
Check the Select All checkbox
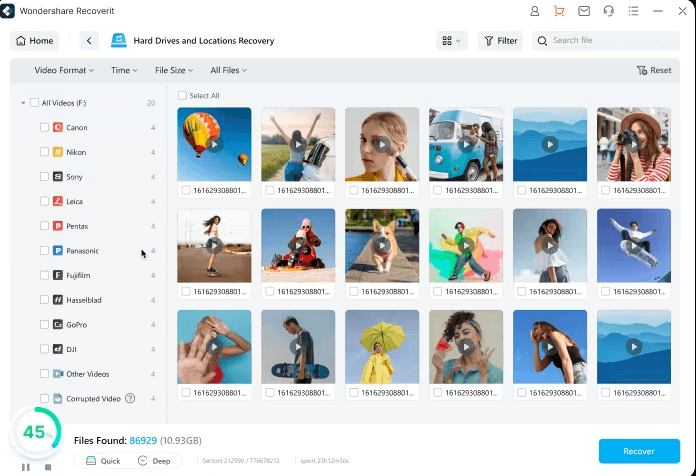[x=182, y=95]
